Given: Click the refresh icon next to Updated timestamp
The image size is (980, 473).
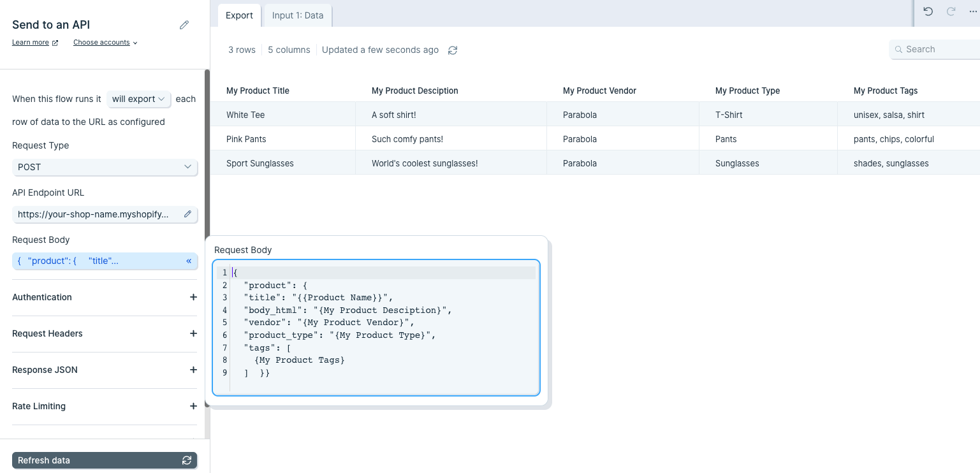Looking at the screenshot, I should [x=453, y=50].
